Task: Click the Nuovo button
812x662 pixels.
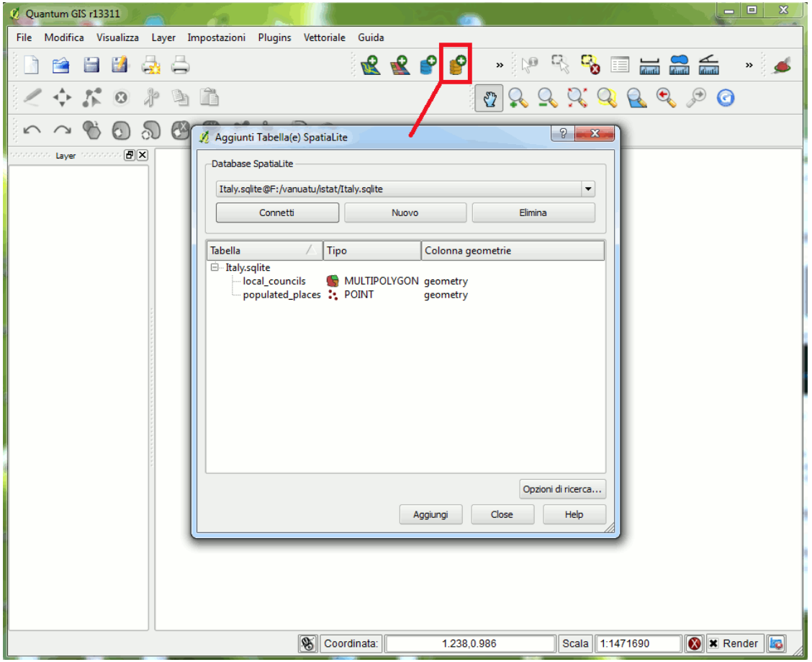Action: (405, 213)
